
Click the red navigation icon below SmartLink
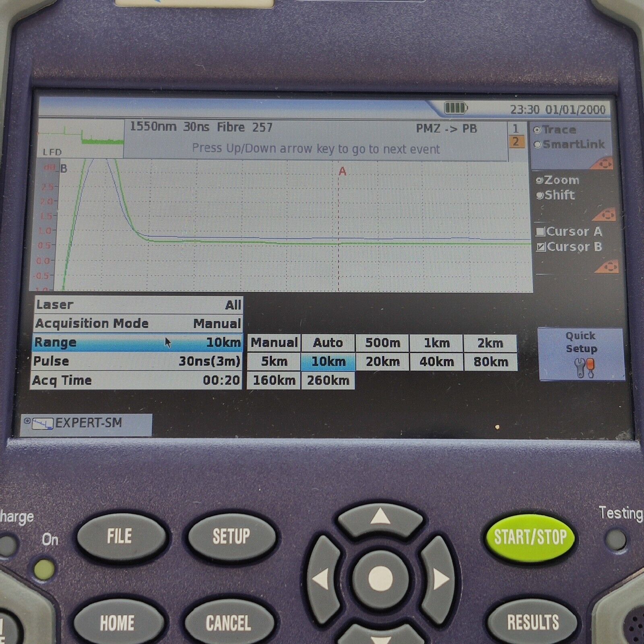pos(603,163)
